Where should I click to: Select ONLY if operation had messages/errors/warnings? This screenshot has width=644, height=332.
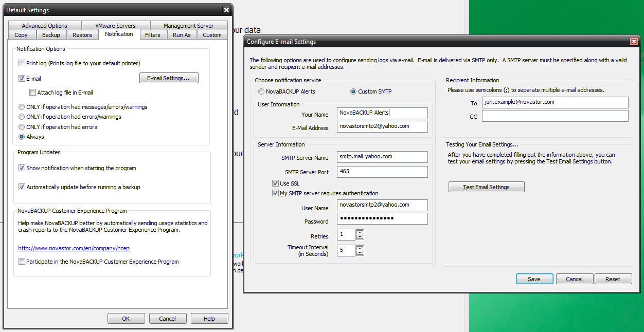(x=22, y=107)
